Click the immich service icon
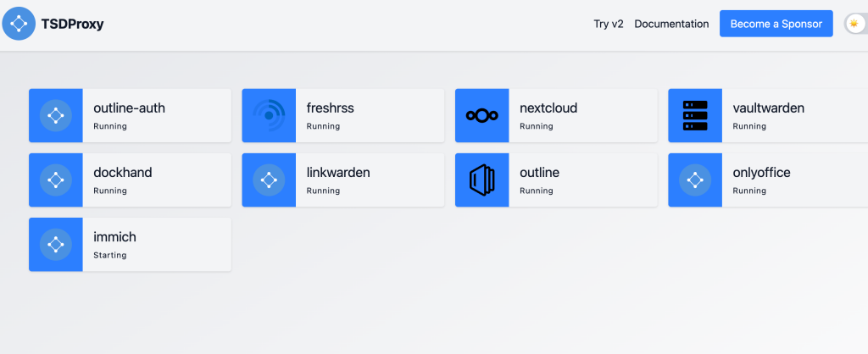868x354 pixels. point(56,244)
